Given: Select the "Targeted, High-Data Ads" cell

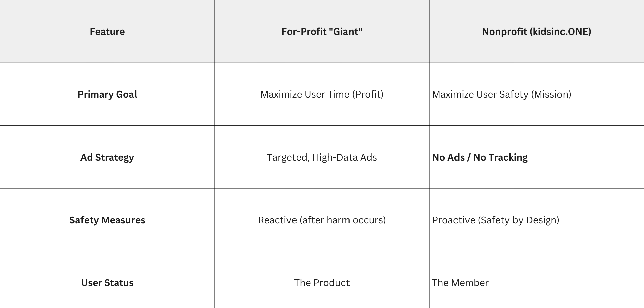Looking at the screenshot, I should coord(322,157).
